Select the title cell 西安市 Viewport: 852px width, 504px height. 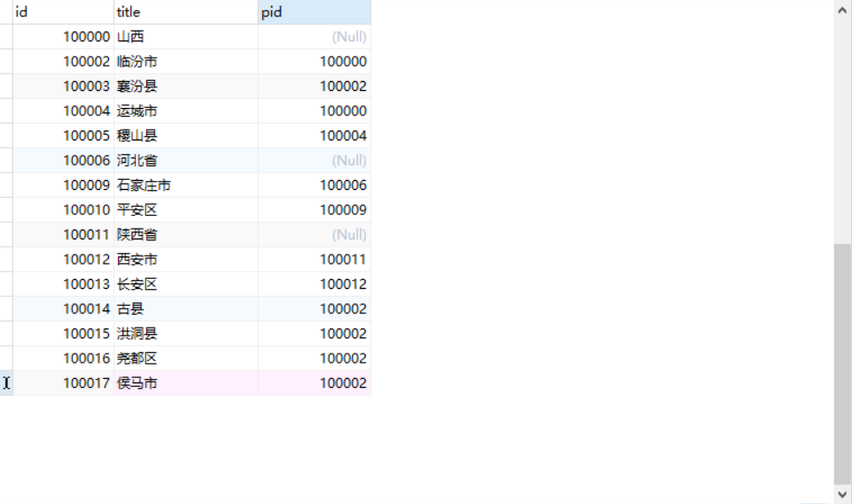click(x=186, y=259)
